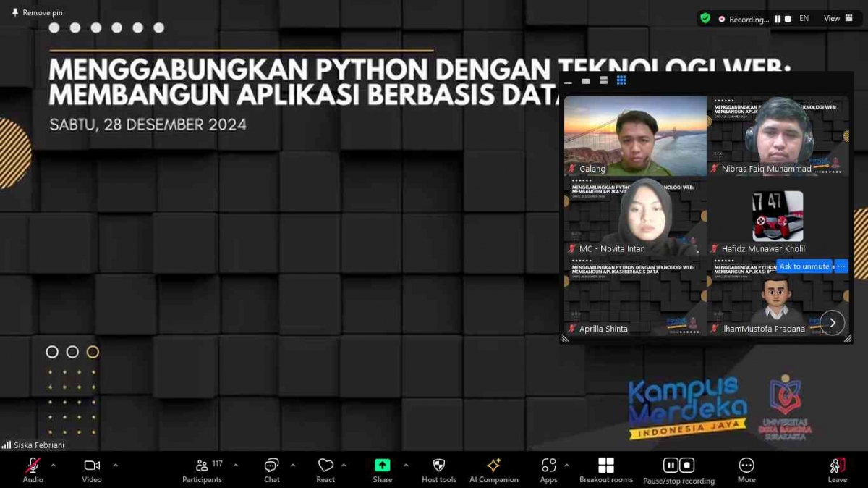The image size is (868, 488).
Task: Switch the gallery to grid view layout
Action: click(x=621, y=80)
